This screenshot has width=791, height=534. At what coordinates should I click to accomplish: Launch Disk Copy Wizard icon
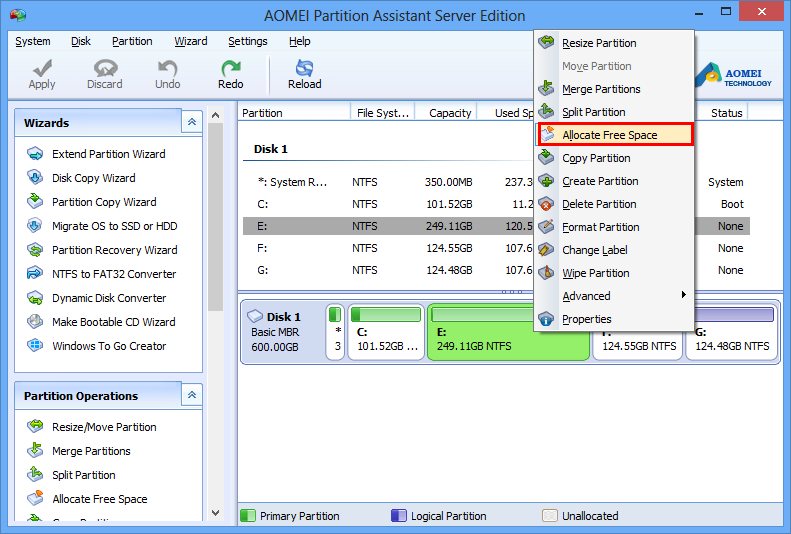pyautogui.click(x=35, y=177)
